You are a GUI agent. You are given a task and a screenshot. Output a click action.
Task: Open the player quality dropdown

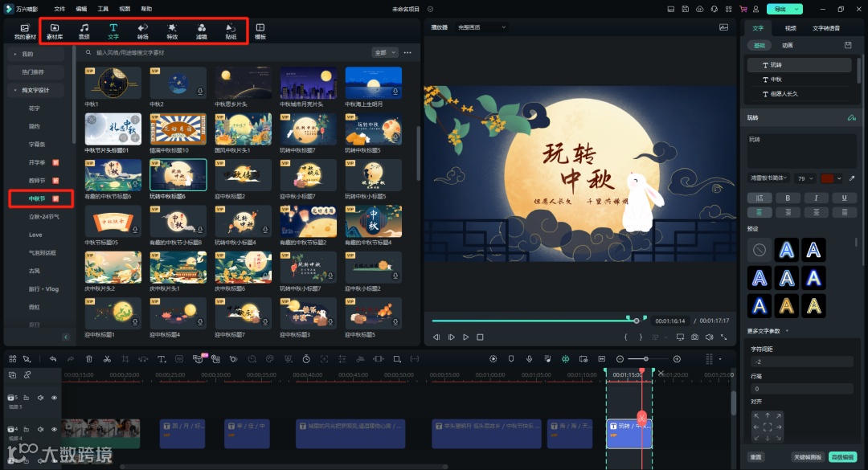click(x=481, y=27)
